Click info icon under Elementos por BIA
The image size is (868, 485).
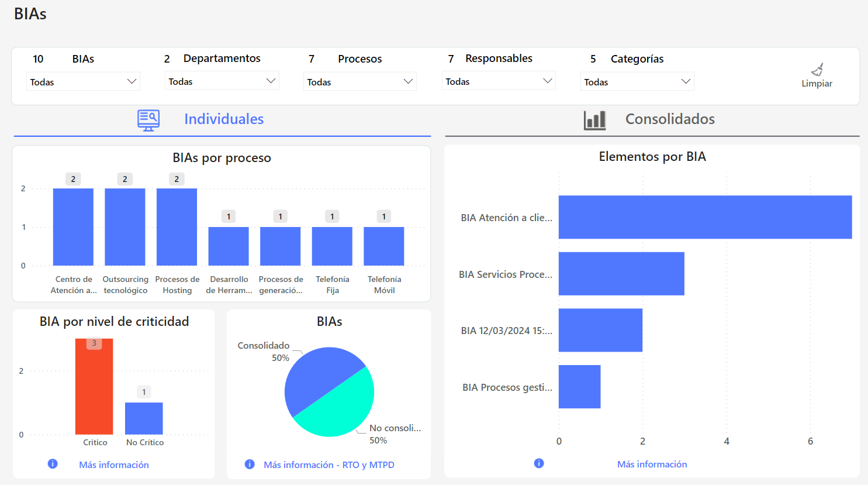point(539,463)
